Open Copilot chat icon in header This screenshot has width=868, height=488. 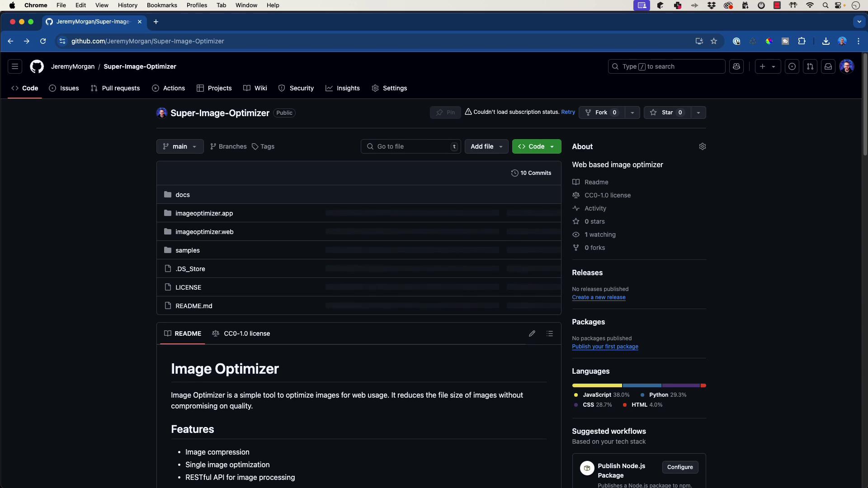click(736, 66)
